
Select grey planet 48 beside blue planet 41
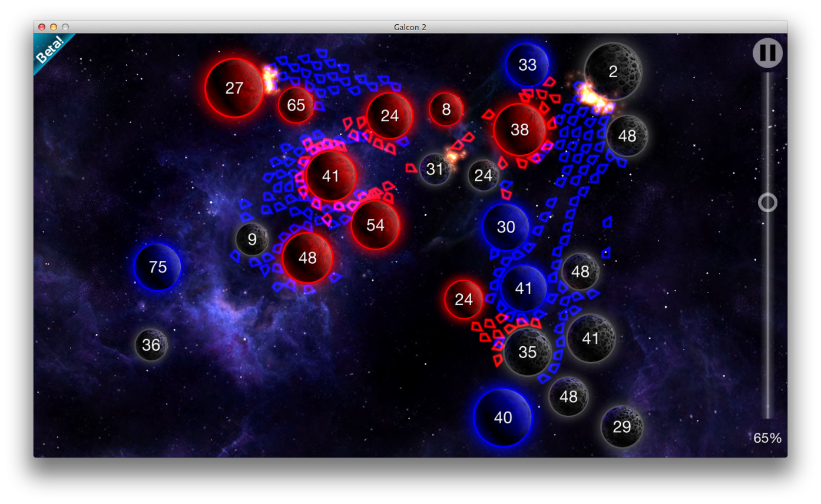[580, 271]
